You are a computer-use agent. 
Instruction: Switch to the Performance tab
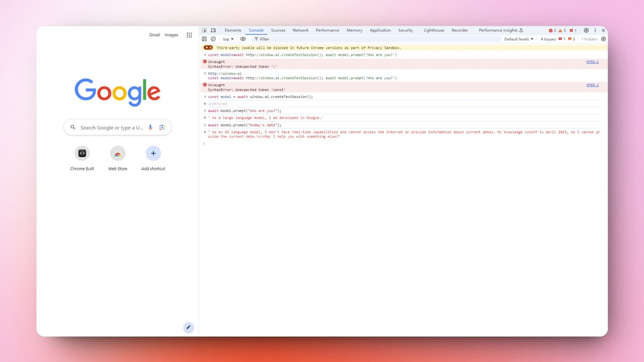tap(327, 31)
